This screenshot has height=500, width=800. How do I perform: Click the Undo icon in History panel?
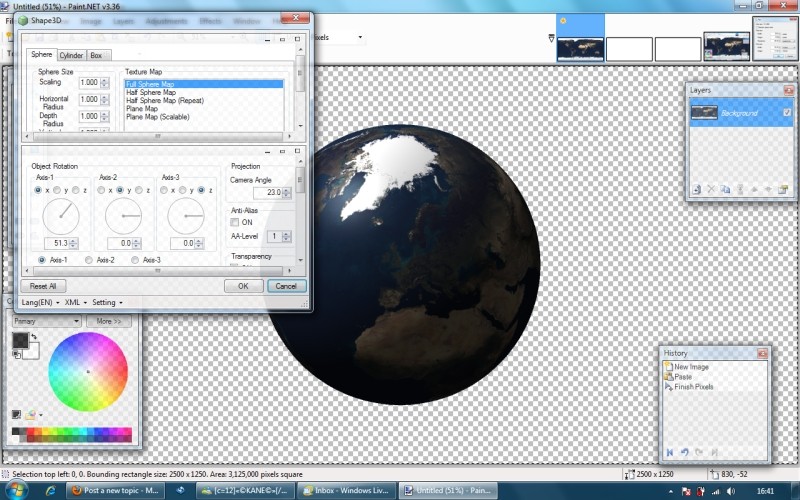click(685, 452)
